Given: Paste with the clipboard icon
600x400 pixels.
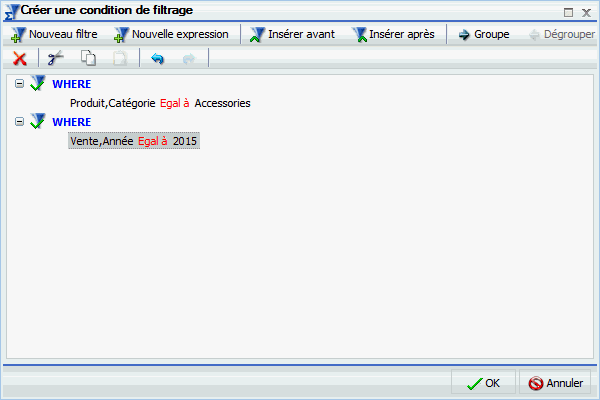Looking at the screenshot, I should tap(120, 58).
